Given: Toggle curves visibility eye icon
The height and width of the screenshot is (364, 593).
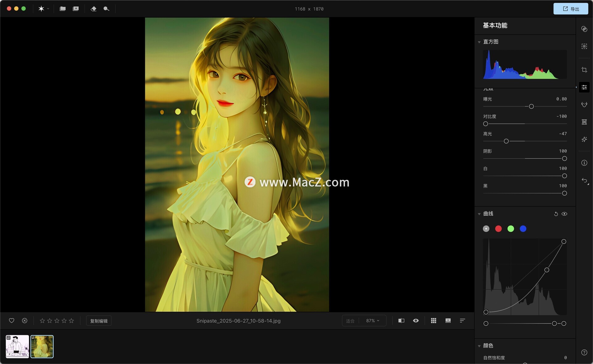Looking at the screenshot, I should coord(564,214).
